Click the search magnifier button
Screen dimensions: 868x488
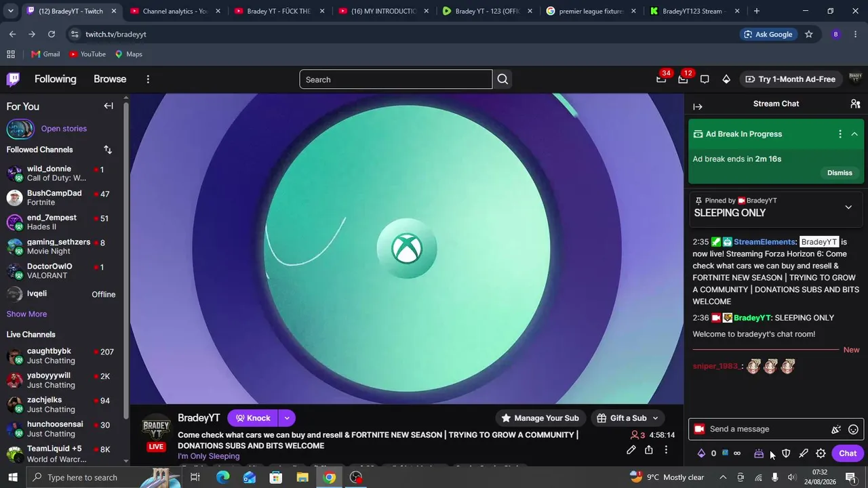(502, 79)
